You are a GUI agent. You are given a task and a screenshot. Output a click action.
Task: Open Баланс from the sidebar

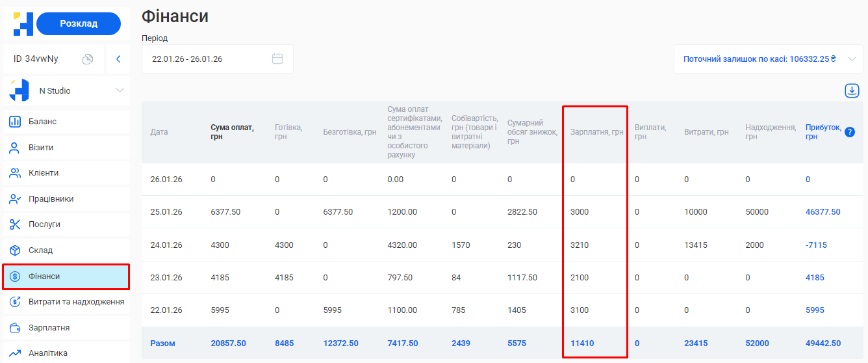[x=42, y=122]
